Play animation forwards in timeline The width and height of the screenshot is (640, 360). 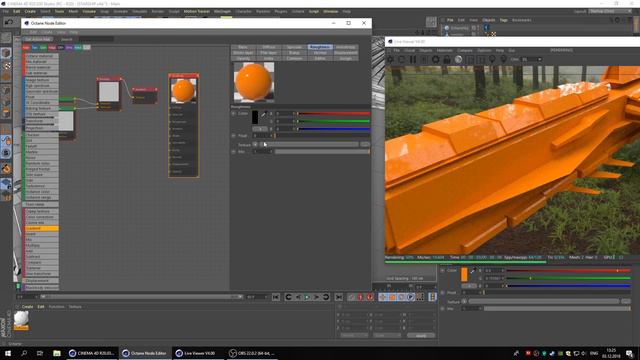307,297
